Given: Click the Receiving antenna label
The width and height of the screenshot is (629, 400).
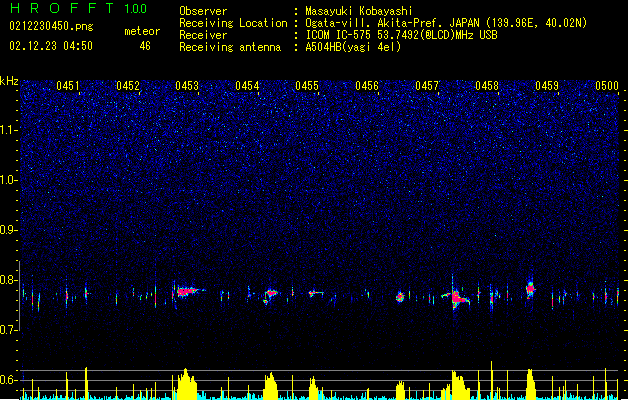Looking at the screenshot, I should coord(230,47).
